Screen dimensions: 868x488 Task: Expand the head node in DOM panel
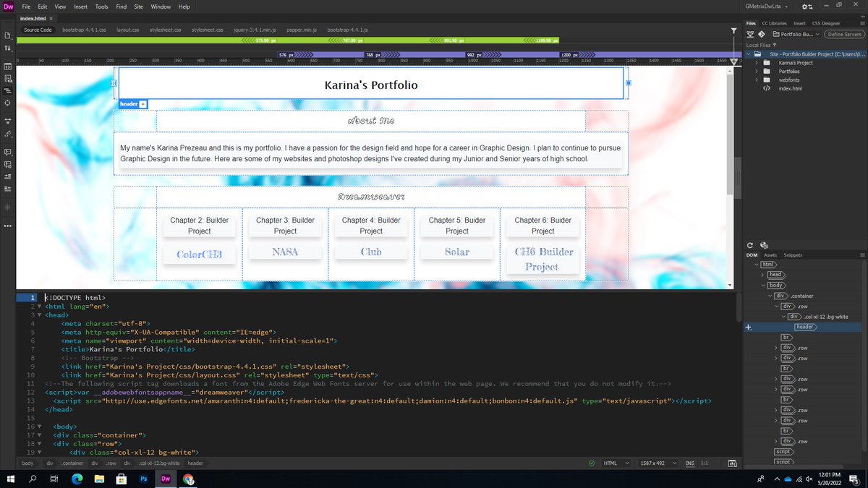[x=763, y=275]
